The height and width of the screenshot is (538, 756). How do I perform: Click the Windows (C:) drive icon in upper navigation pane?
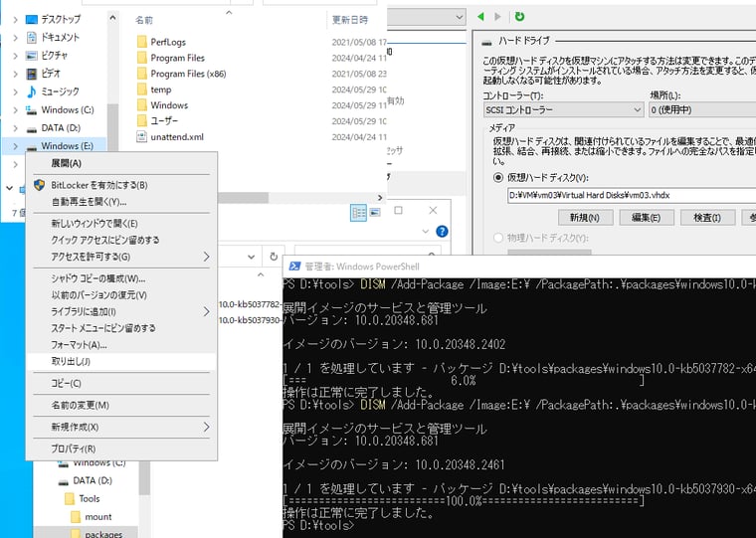point(32,110)
